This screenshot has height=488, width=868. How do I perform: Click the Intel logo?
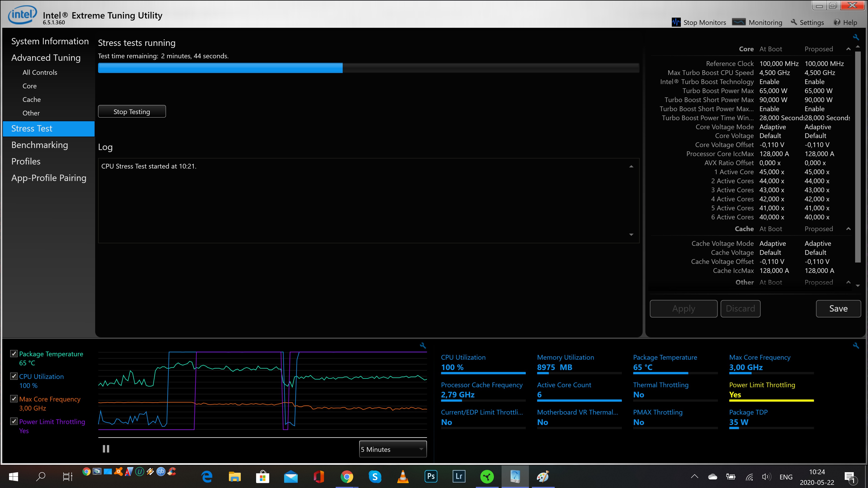(22, 15)
